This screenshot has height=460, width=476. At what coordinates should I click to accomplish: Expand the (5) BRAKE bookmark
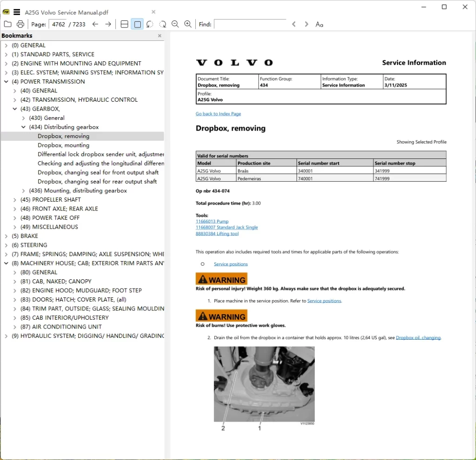click(x=6, y=236)
